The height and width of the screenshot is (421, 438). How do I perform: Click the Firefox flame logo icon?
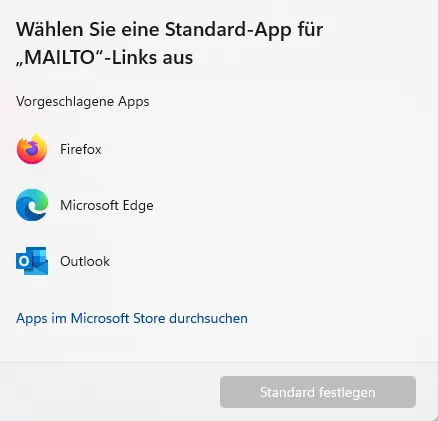click(x=32, y=149)
